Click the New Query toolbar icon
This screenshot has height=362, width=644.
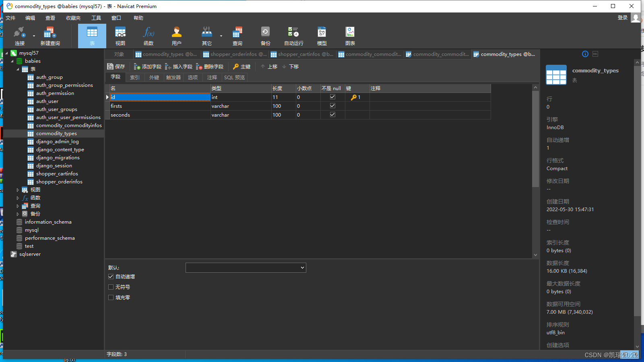pyautogui.click(x=50, y=36)
